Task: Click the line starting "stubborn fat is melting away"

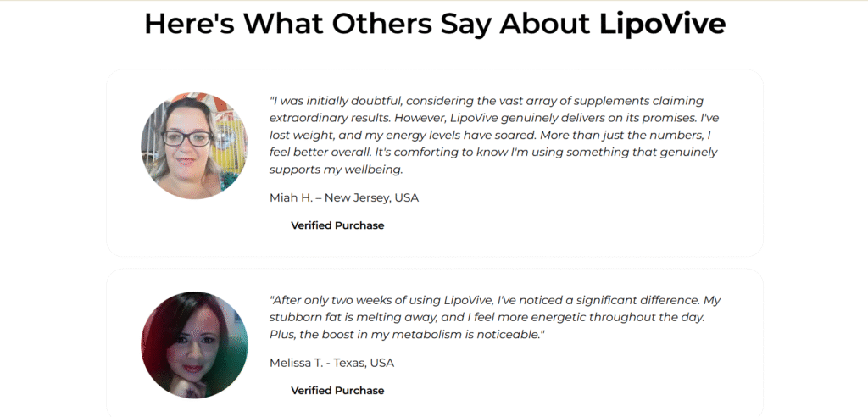Action: pos(487,317)
